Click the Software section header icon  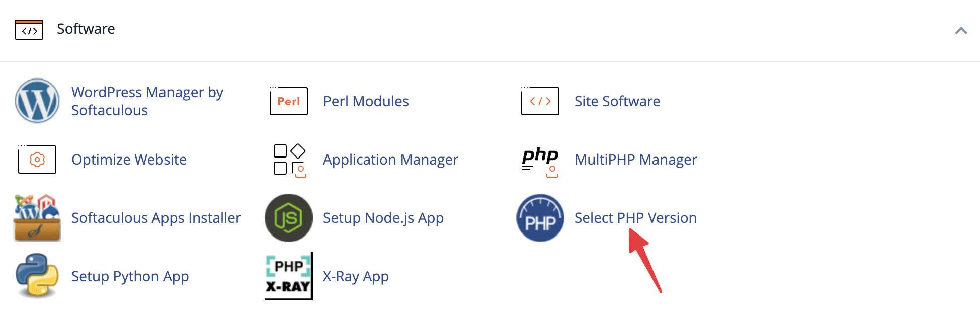click(29, 30)
